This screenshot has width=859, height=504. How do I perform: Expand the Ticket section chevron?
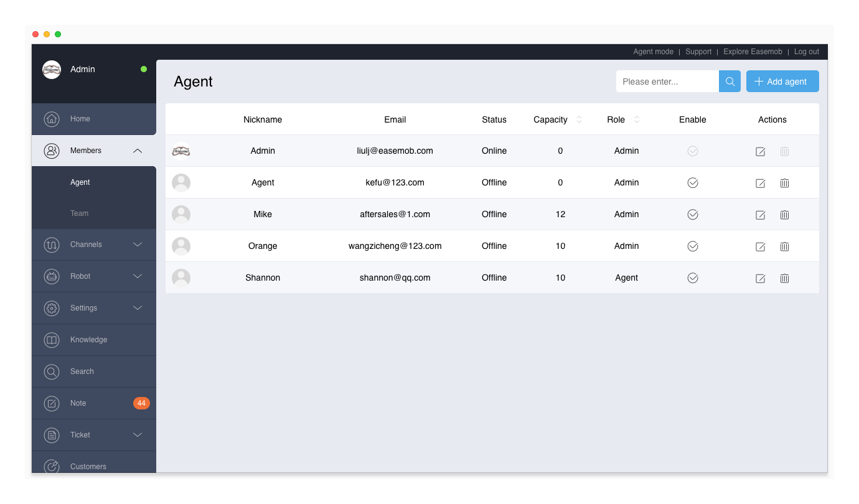click(x=138, y=435)
